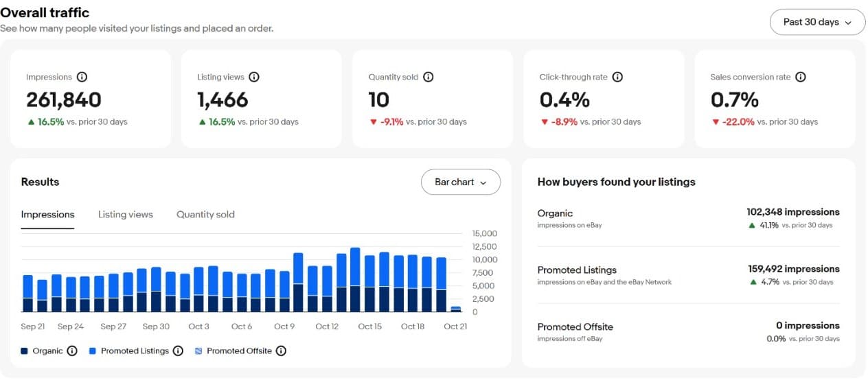Click the tallest bar near Oct 14
The height and width of the screenshot is (380, 868).
click(355, 280)
